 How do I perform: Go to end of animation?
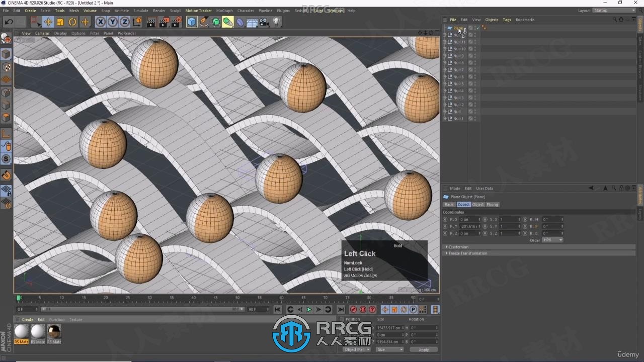coord(341,310)
